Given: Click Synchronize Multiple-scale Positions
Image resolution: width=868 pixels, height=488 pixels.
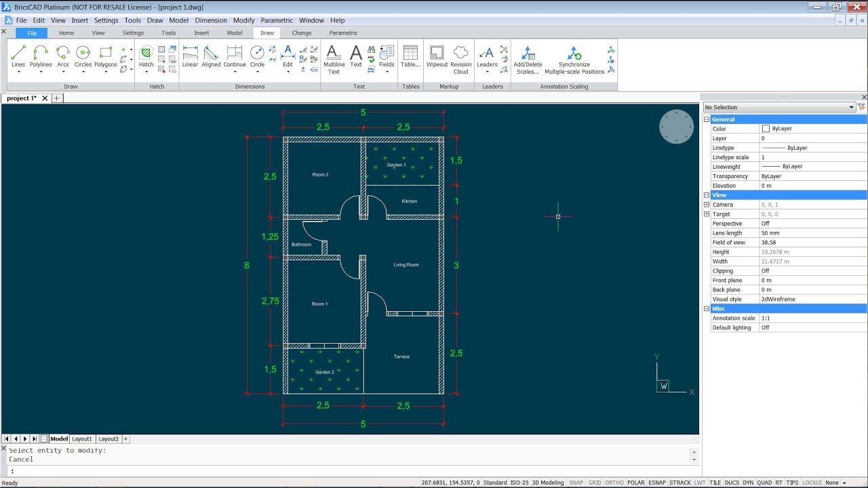Looking at the screenshot, I should tap(574, 59).
